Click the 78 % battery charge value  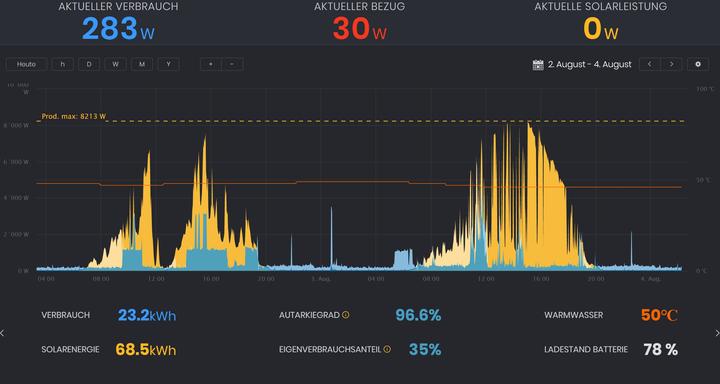coord(660,350)
